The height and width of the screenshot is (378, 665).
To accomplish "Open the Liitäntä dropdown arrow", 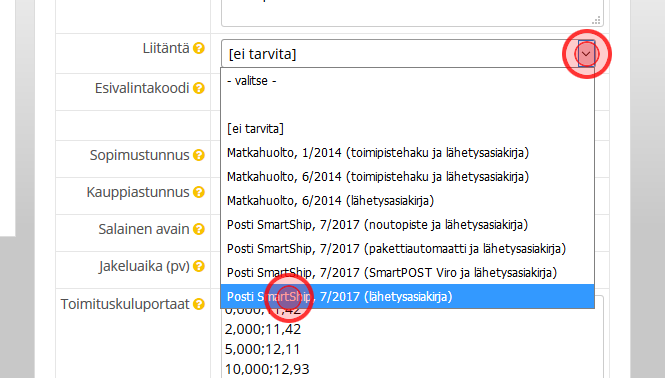I will tap(587, 54).
